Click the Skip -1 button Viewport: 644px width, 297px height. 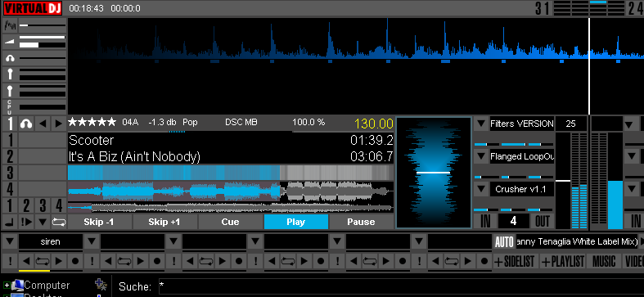click(x=99, y=222)
